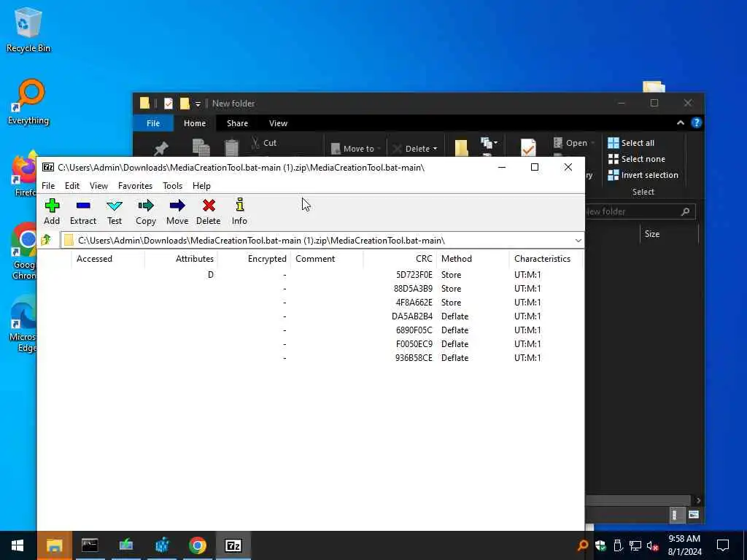
Task: Click Invert selection in Explorer ribbon
Action: coord(643,175)
